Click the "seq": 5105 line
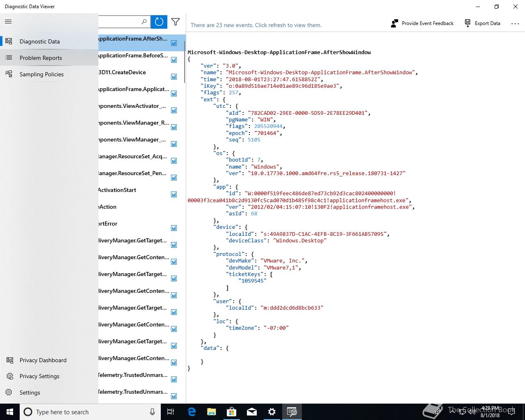The height and width of the screenshot is (420, 525). pos(243,139)
